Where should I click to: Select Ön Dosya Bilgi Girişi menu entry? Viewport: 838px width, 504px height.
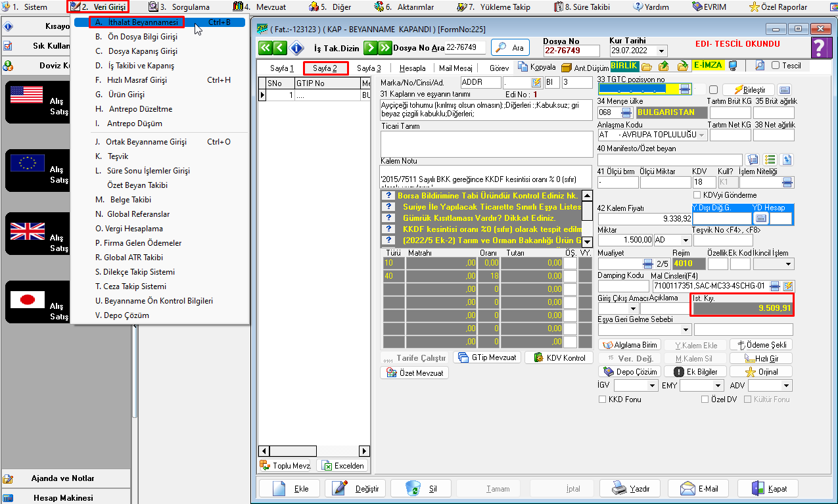tap(143, 37)
